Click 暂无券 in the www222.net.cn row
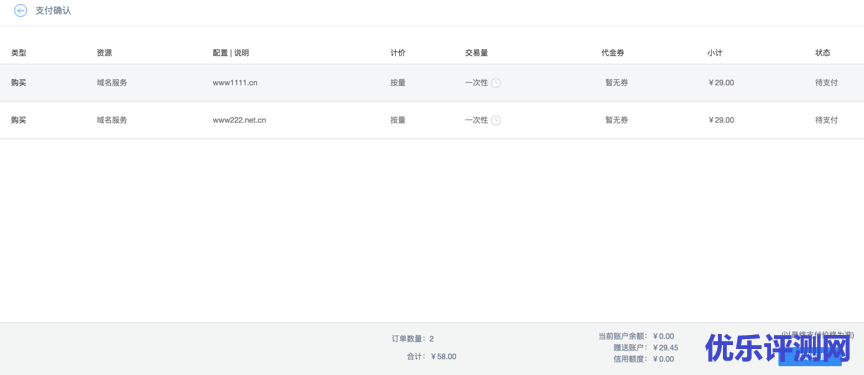This screenshot has height=375, width=864. pos(617,120)
